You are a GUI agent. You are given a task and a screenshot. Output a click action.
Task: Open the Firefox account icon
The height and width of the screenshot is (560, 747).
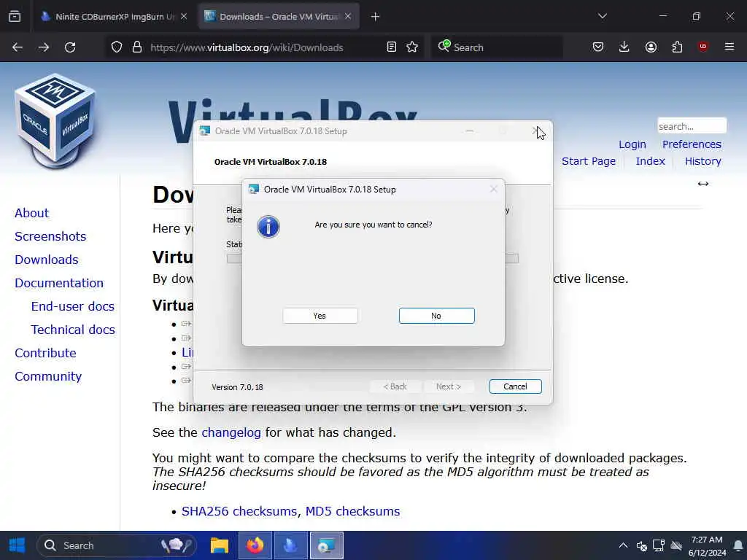(x=651, y=47)
